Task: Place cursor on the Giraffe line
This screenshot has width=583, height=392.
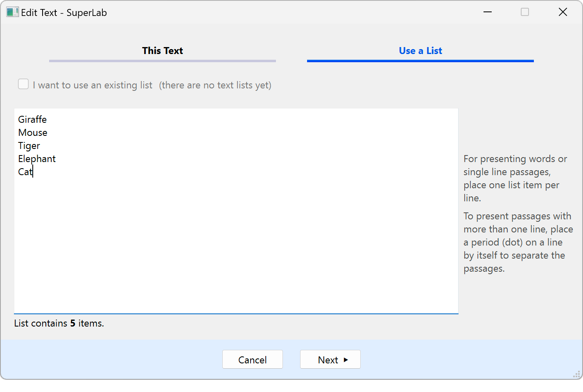Action: pyautogui.click(x=32, y=119)
